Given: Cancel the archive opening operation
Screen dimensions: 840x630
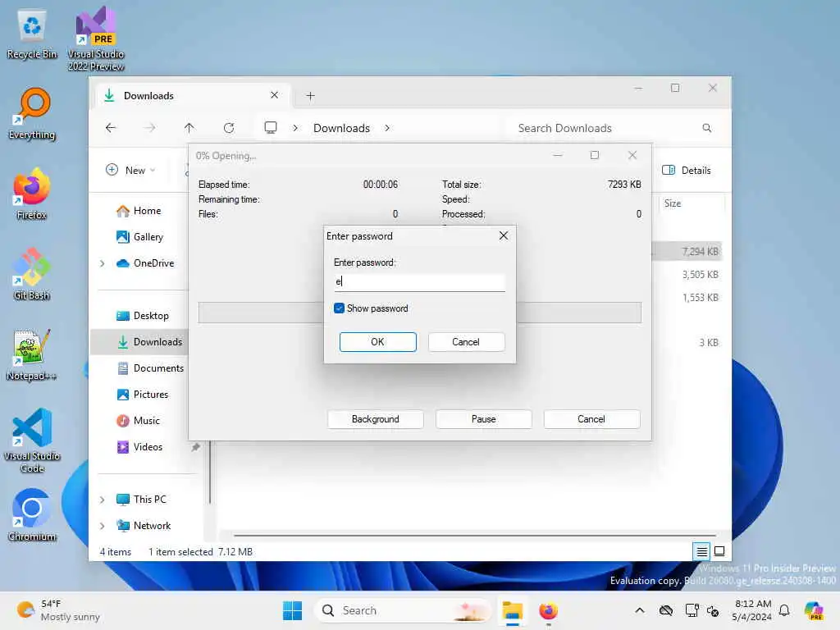Looking at the screenshot, I should 591,419.
